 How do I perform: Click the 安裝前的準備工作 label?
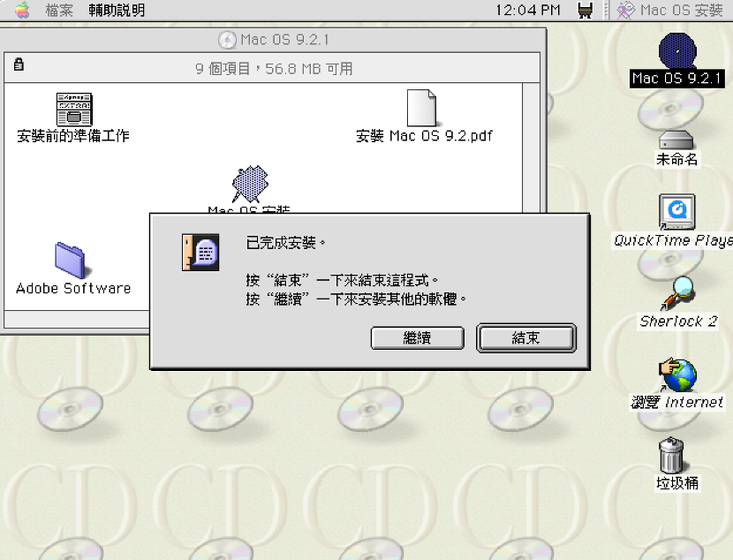pyautogui.click(x=73, y=136)
